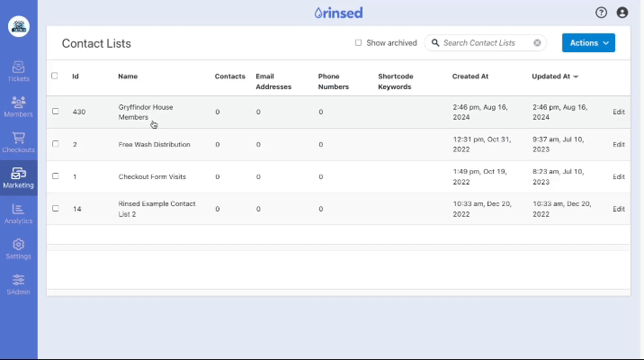Clear the search field with X icon

point(537,43)
